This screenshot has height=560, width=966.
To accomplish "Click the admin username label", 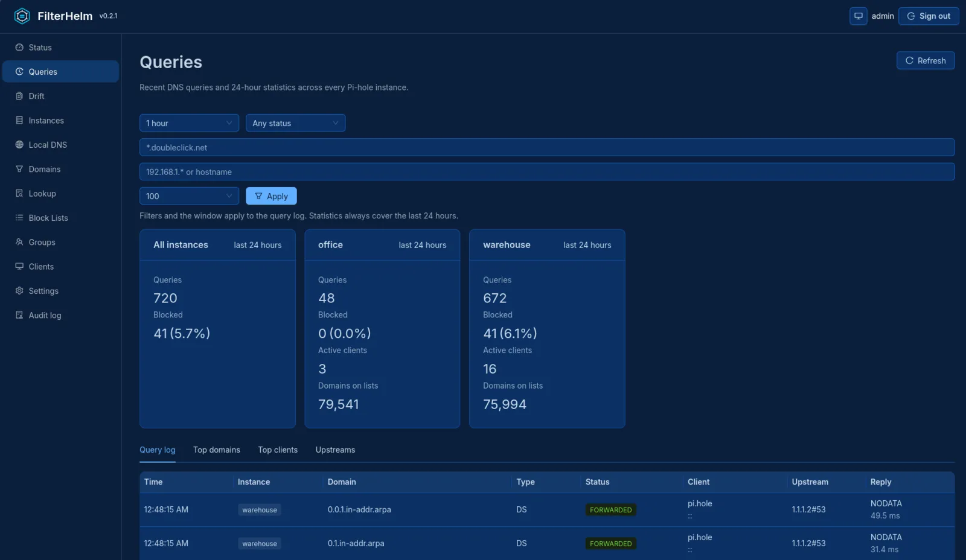I will point(883,16).
